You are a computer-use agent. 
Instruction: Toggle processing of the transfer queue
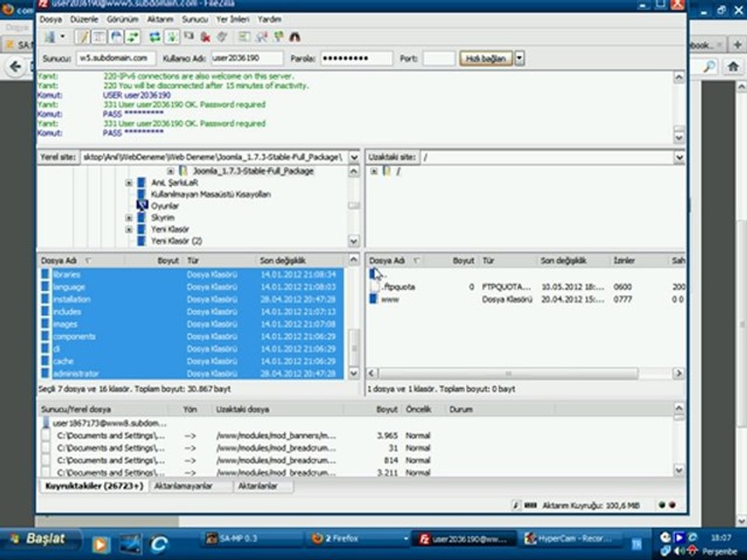(172, 37)
